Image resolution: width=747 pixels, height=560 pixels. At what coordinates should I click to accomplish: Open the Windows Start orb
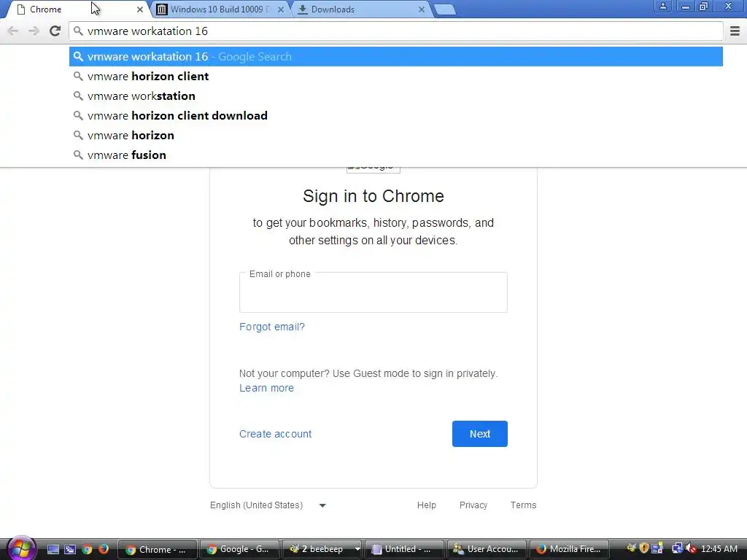click(21, 548)
